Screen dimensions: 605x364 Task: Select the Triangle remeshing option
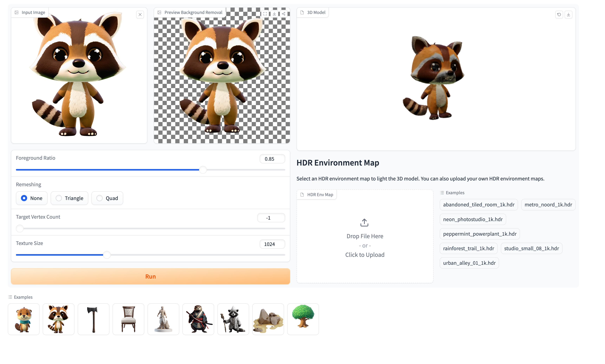[x=69, y=198]
